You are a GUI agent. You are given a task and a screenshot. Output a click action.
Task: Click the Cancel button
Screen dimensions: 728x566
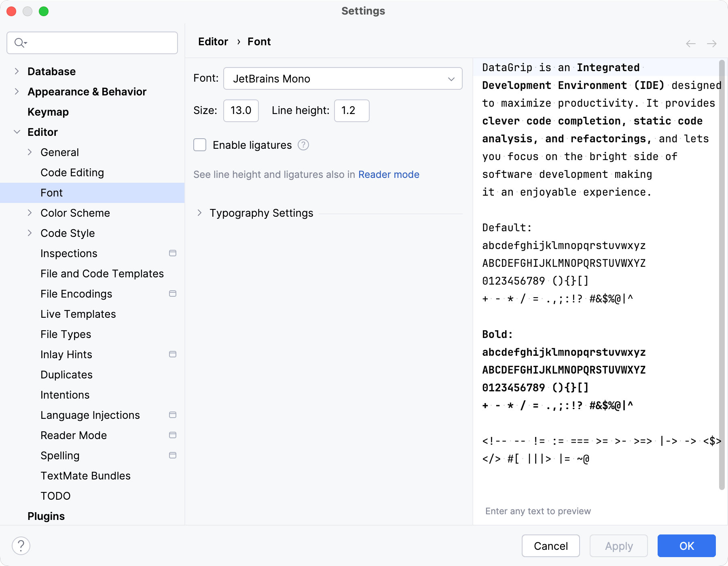tap(550, 546)
